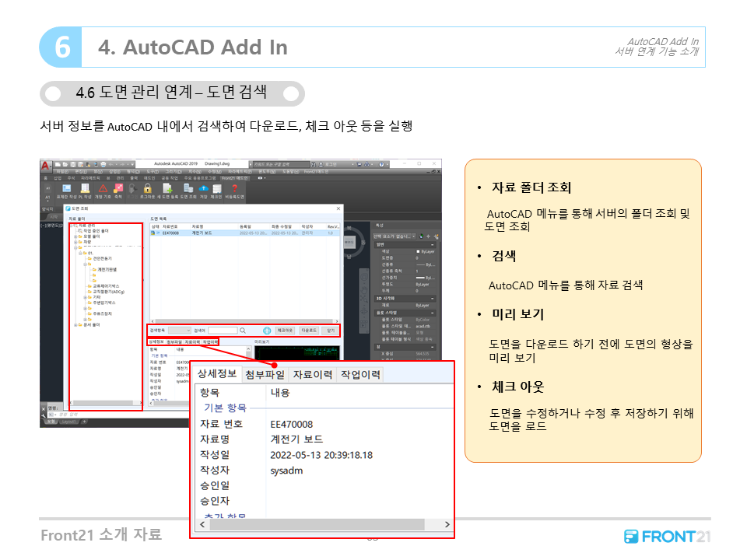Click the 저장 cloud upload icon
Image resolution: width=747 pixels, height=560 pixels.
tap(203, 189)
